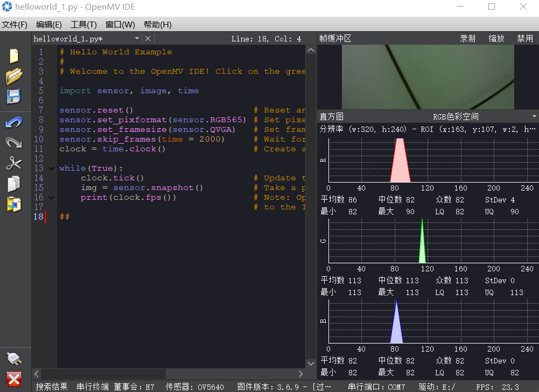This screenshot has width=539, height=392.
Task: Click the down arrow of the editor scrollbar
Action: (311, 363)
